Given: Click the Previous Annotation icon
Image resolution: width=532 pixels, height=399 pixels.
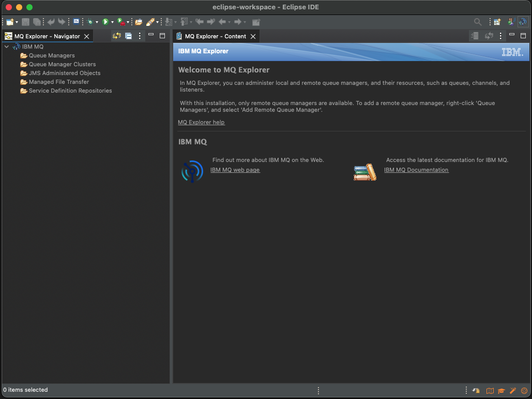Looking at the screenshot, I should 184,22.
